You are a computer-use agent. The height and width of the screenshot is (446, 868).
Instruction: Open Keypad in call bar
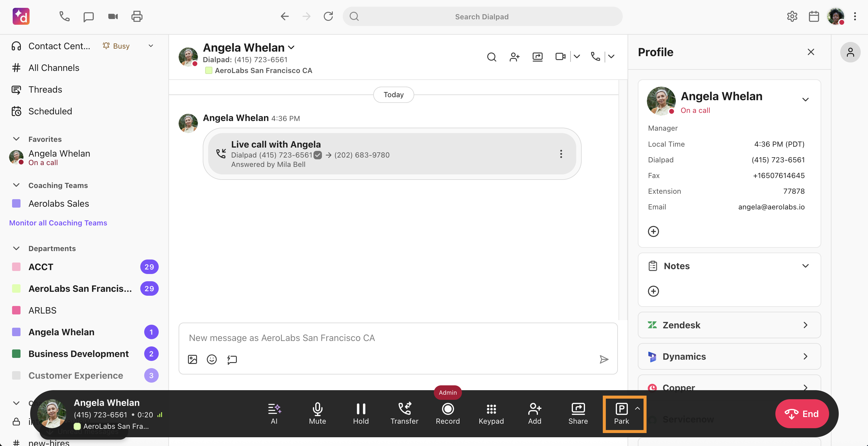pyautogui.click(x=491, y=414)
